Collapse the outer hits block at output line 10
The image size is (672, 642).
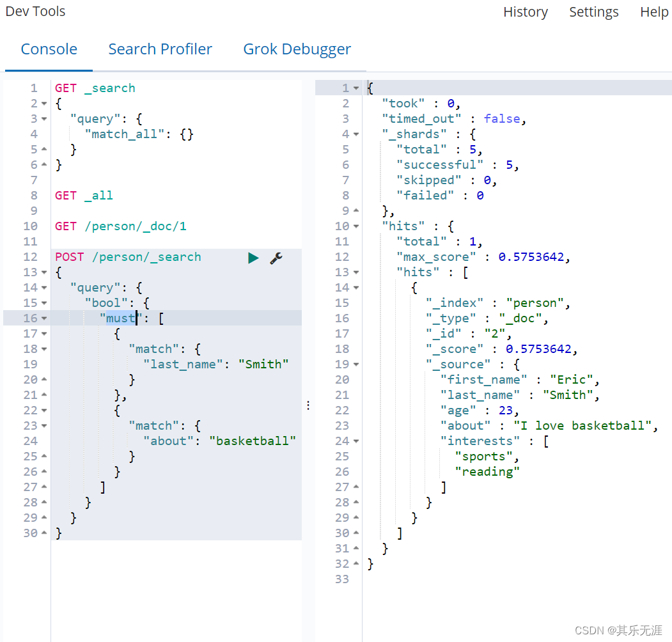tap(356, 226)
